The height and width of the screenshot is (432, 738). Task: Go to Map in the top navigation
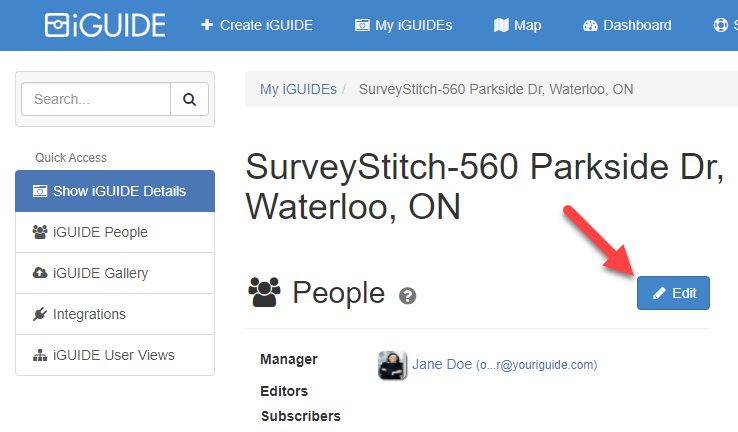[x=517, y=25]
